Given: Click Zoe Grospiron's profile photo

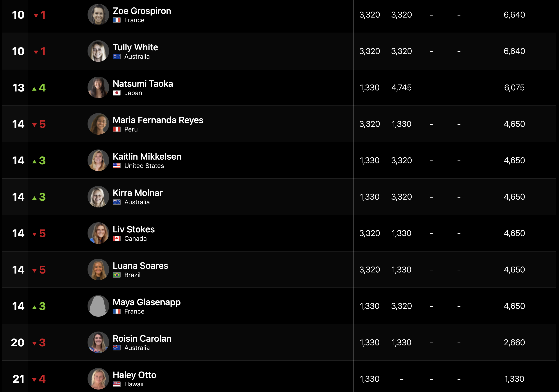Looking at the screenshot, I should point(98,15).
